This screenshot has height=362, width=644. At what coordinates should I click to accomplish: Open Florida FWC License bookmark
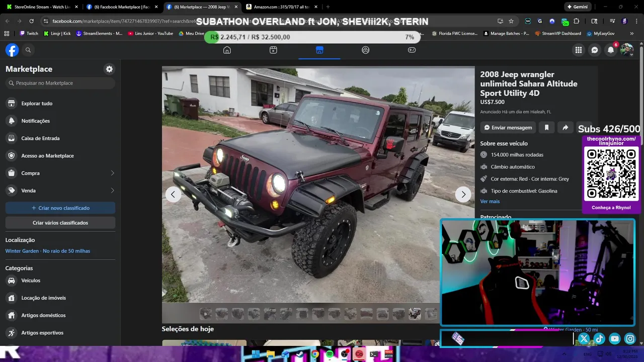point(455,34)
